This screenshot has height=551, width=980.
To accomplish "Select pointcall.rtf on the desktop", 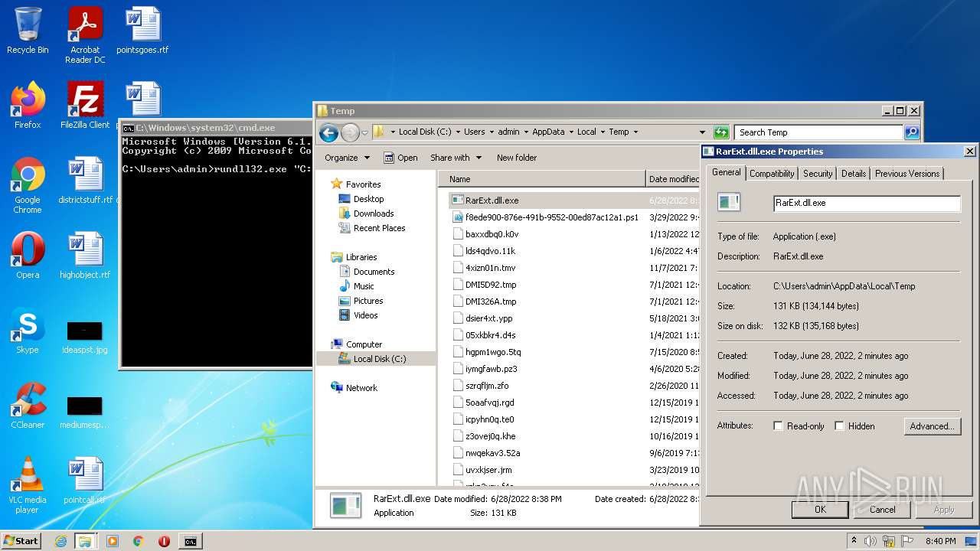I will 85,481.
